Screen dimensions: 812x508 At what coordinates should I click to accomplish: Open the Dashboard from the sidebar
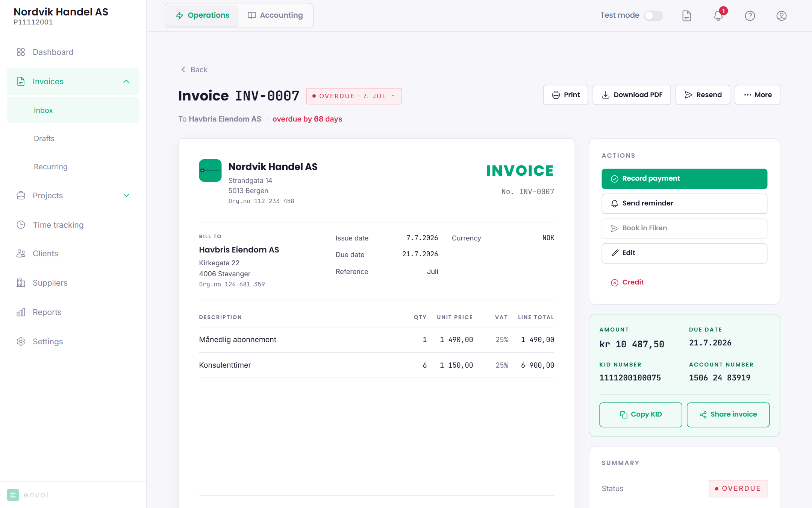click(73, 52)
